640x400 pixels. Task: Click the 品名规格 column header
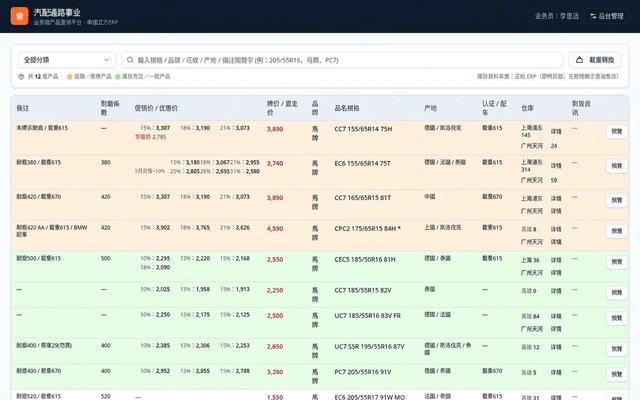[347, 108]
